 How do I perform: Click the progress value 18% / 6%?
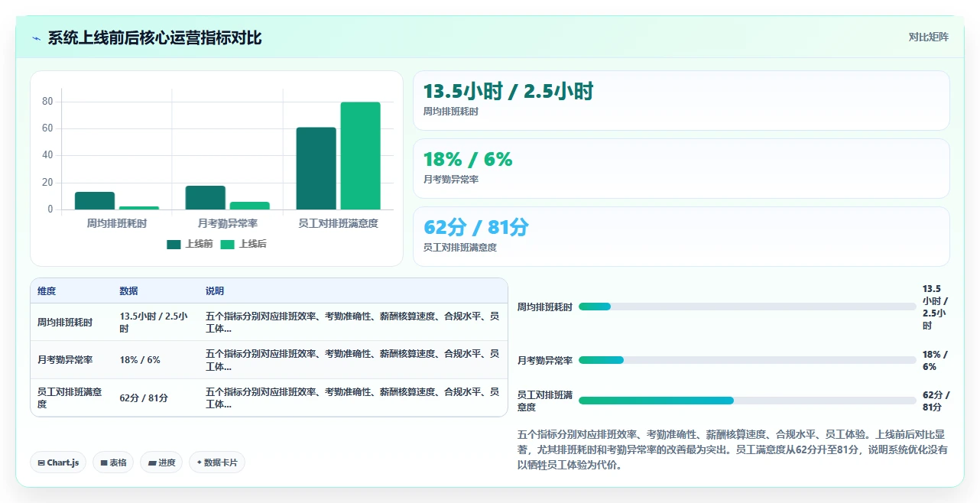tap(935, 361)
